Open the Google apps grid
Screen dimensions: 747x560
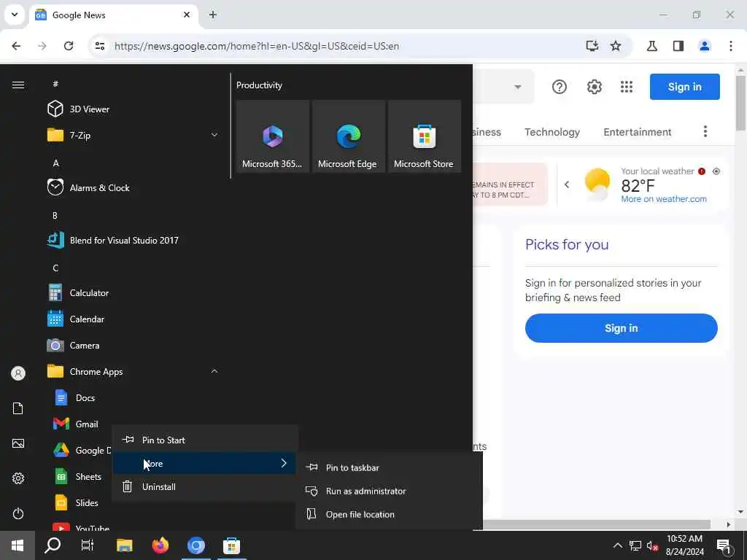(627, 87)
